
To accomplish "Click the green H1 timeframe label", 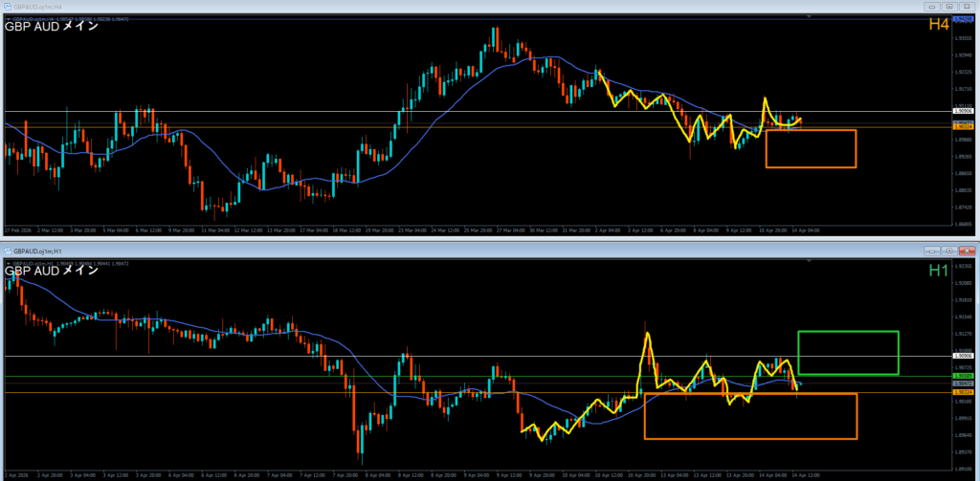I will pyautogui.click(x=938, y=271).
